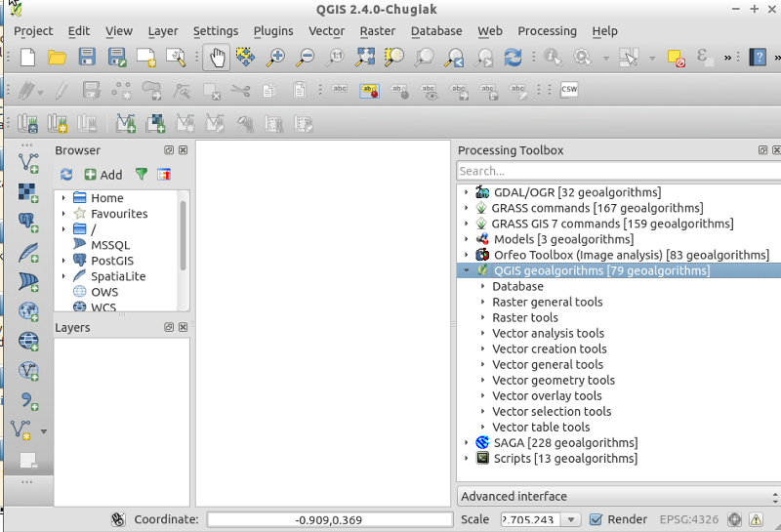Expand the SAGA [228 geoalgorithms] group
781x532 pixels.
(x=467, y=442)
